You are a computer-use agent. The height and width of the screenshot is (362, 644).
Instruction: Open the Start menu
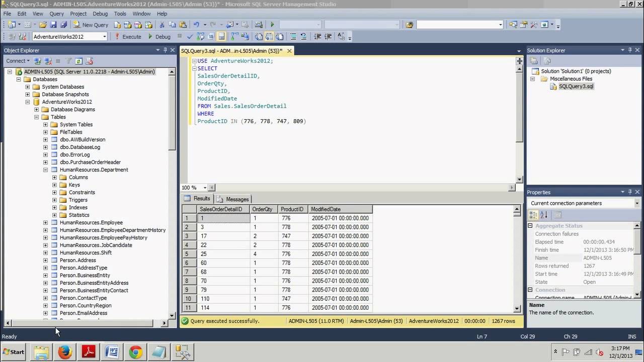pyautogui.click(x=14, y=352)
